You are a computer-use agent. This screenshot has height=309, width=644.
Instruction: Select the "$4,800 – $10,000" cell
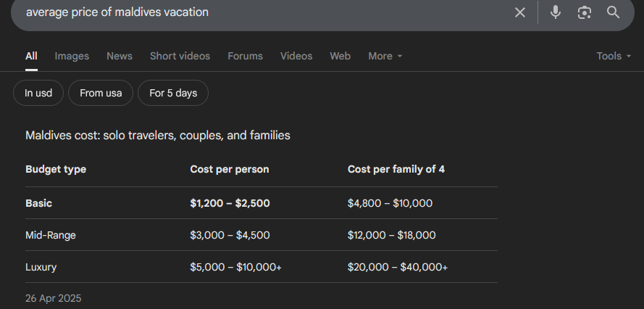pos(390,203)
